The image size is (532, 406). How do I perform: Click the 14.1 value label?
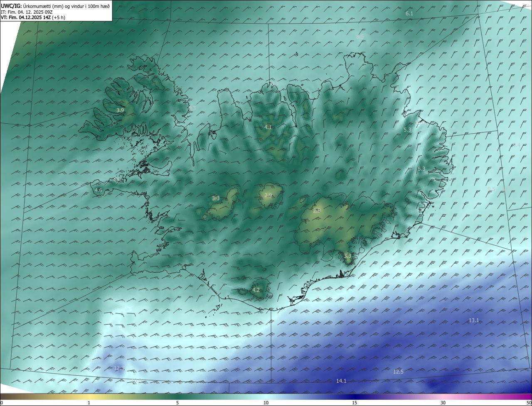[341, 381]
